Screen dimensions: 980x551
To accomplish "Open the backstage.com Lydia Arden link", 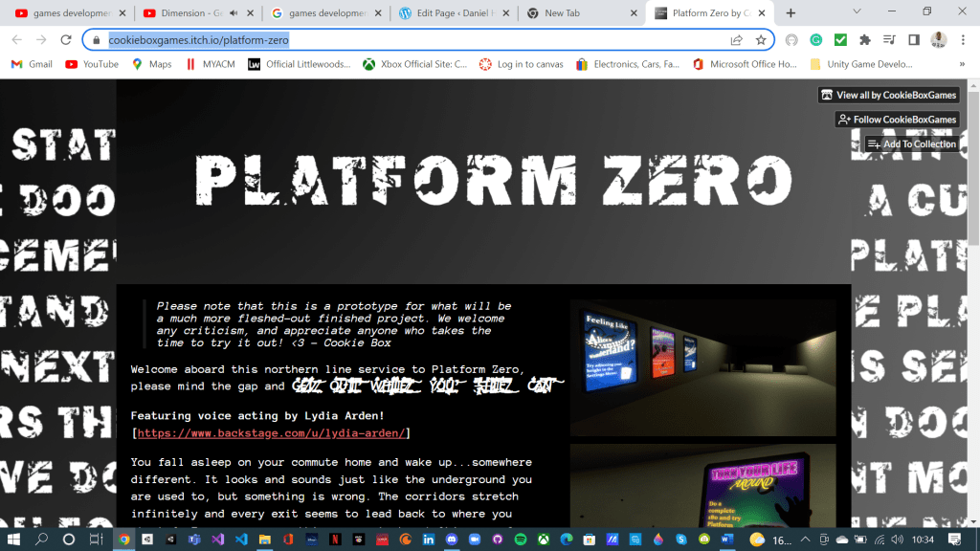I will (x=273, y=433).
